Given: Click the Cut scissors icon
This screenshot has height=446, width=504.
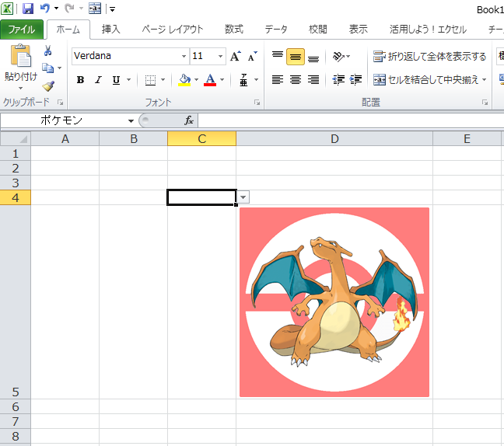Looking at the screenshot, I should (x=48, y=51).
